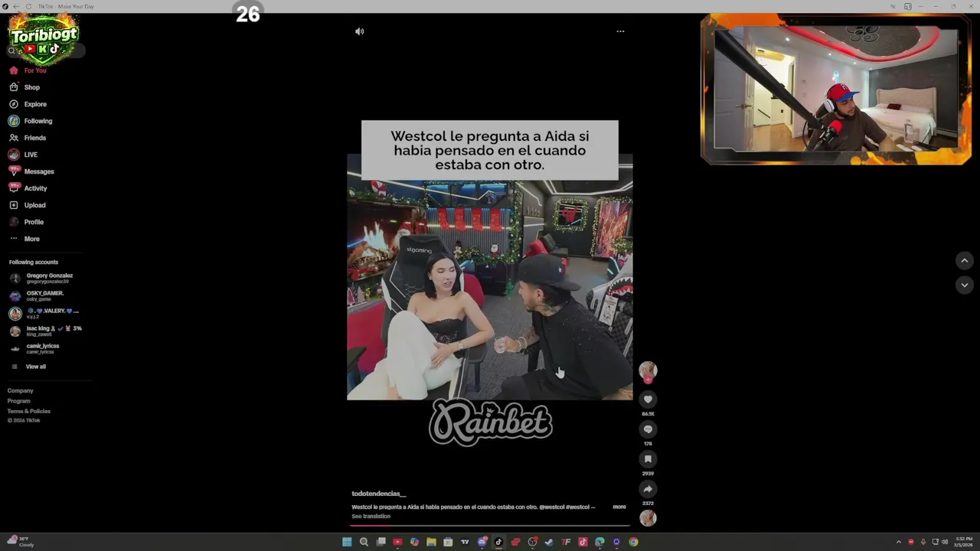Open the video's three-dot options menu
Image resolution: width=980 pixels, height=551 pixels.
pos(620,31)
